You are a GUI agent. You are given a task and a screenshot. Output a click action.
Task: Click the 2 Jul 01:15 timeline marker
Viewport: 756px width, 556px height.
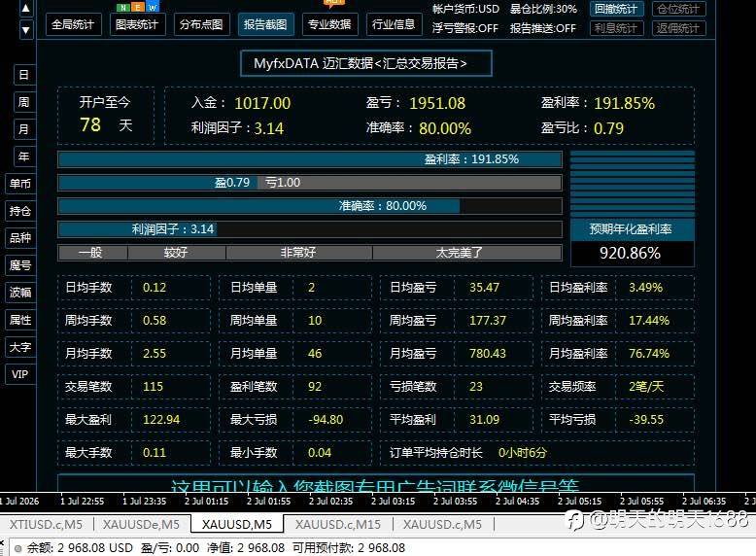tap(206, 502)
